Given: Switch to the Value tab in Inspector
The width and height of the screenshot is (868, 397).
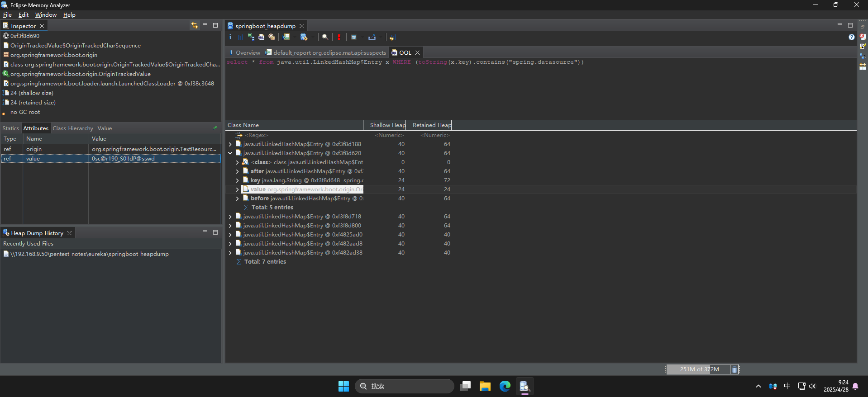Looking at the screenshot, I should click(105, 128).
